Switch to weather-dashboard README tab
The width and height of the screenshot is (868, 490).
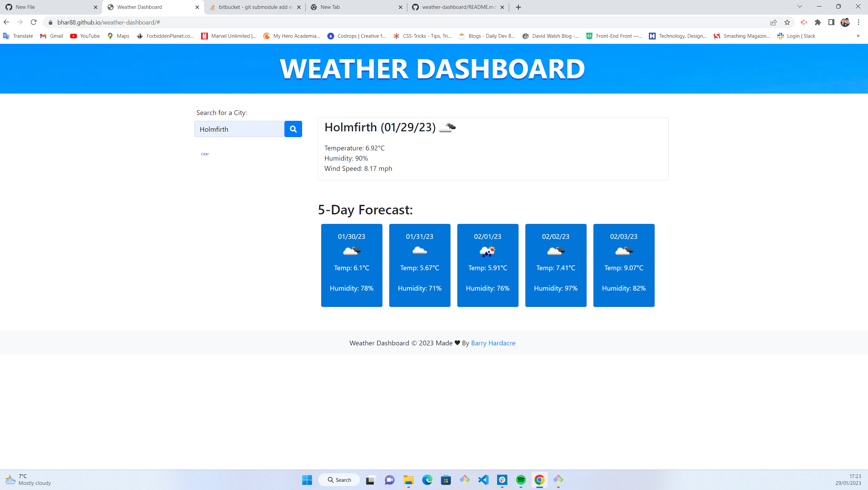coord(458,7)
